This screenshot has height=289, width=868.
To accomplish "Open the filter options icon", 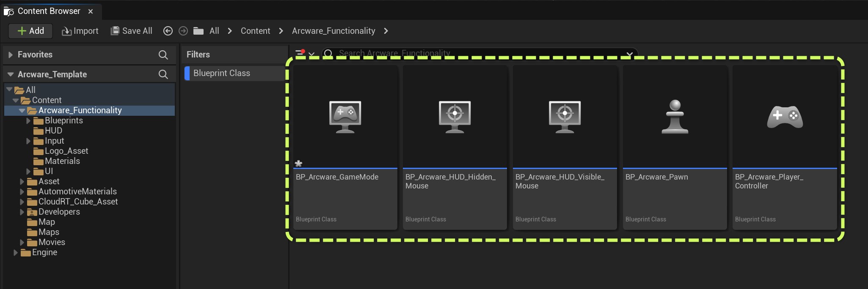I will click(x=304, y=53).
